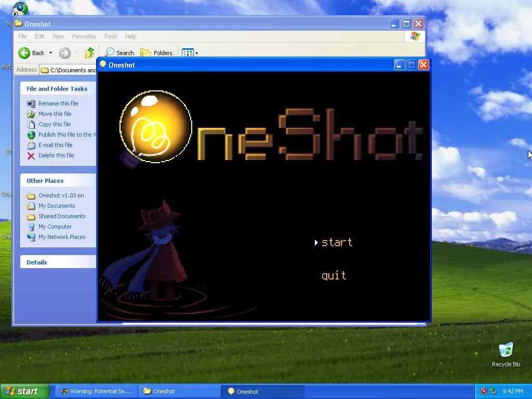Maximize the Oneshot Explorer window

pos(406,24)
